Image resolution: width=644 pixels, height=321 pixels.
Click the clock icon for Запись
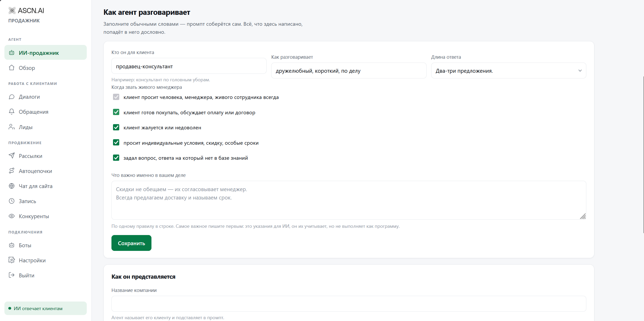(x=12, y=201)
